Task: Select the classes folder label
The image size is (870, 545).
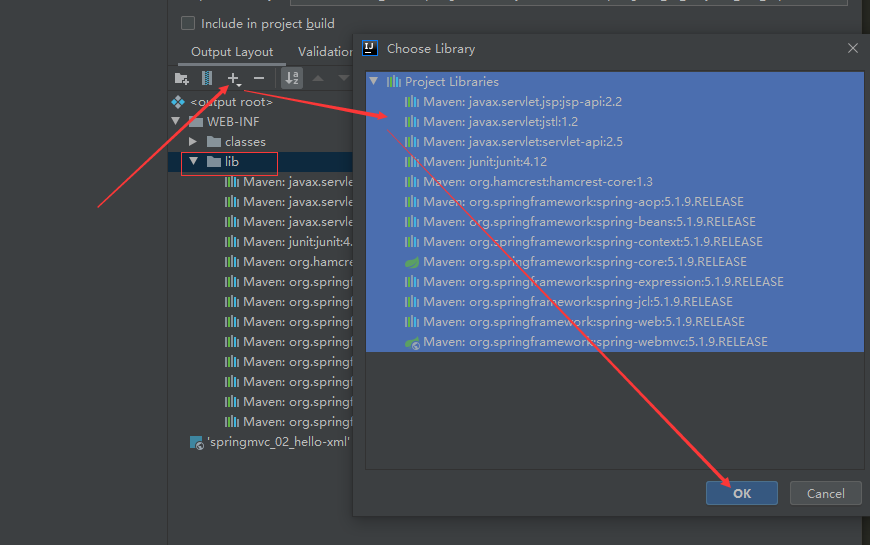Action: [245, 142]
